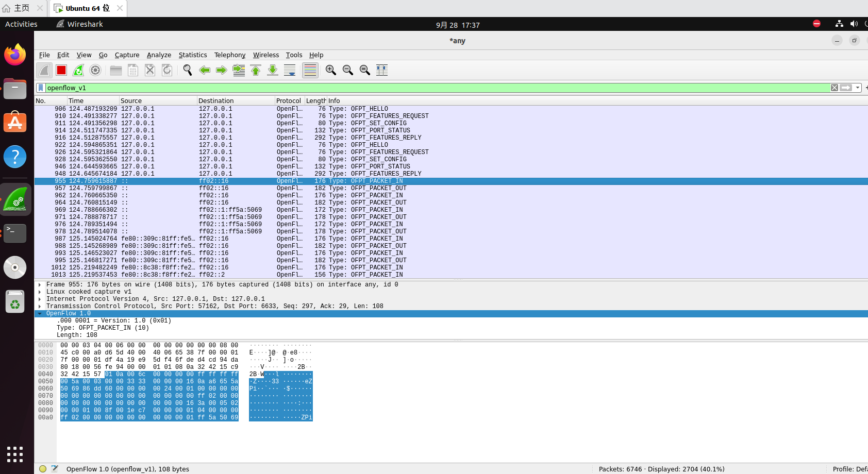Toggle auto-scroll during live capture

290,70
